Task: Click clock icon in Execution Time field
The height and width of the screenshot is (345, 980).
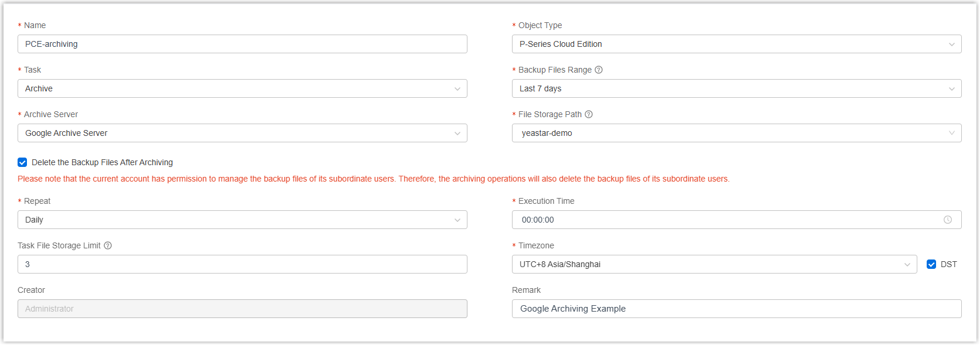Action: [947, 220]
